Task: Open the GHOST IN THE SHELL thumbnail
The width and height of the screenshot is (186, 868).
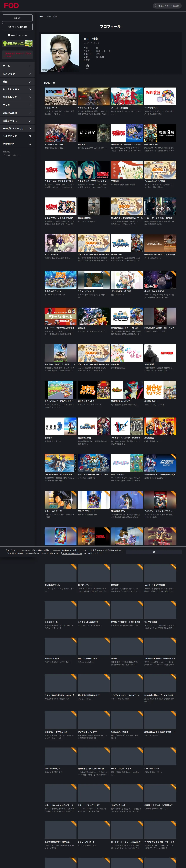Action: coord(160,243)
